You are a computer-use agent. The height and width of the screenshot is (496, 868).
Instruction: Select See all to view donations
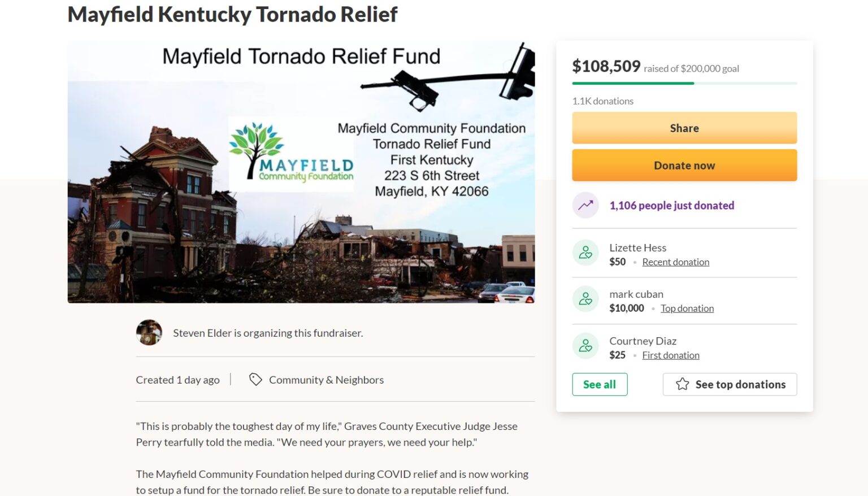(x=600, y=384)
